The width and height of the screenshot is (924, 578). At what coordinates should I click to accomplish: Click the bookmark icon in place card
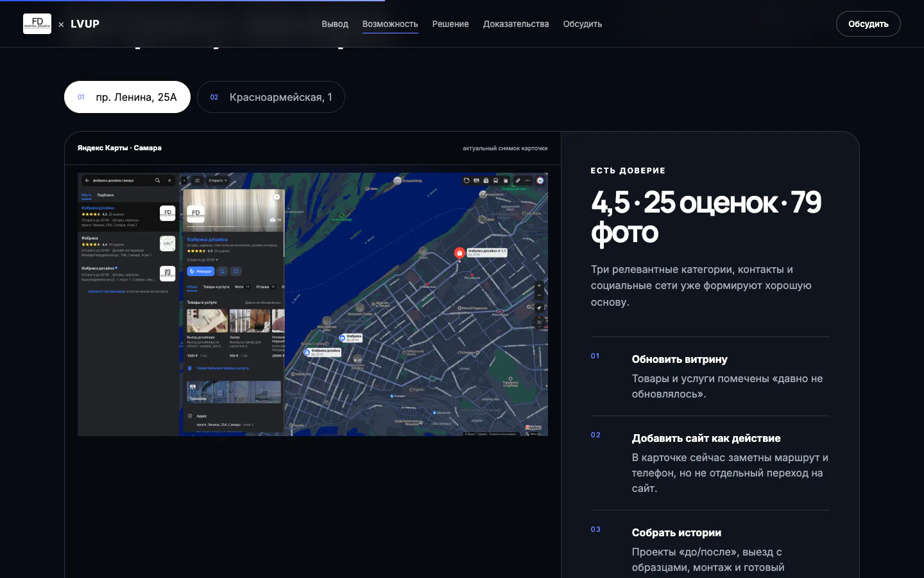tap(223, 271)
